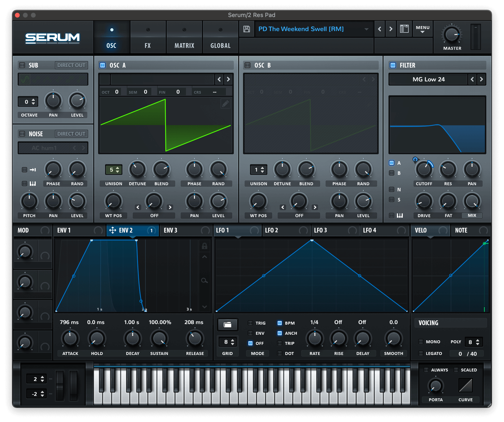Click the NOISE Direct Out button

pyautogui.click(x=71, y=134)
